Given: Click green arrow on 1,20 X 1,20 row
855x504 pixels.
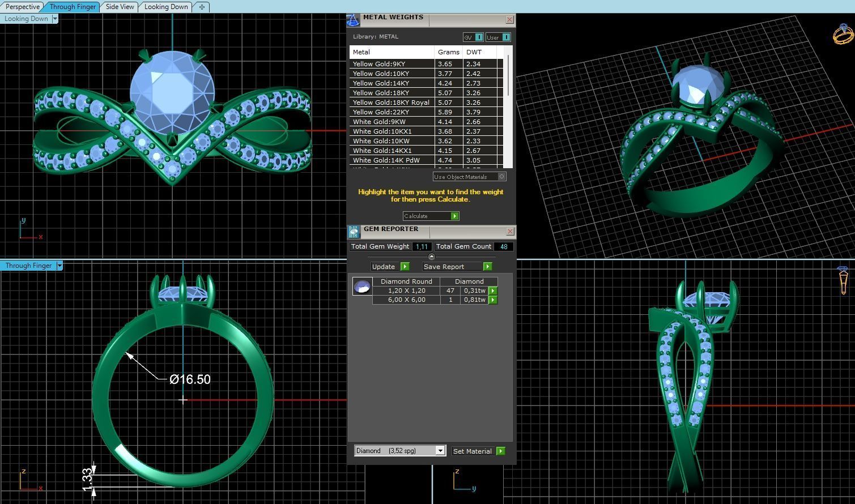Looking at the screenshot, I should click(x=493, y=291).
